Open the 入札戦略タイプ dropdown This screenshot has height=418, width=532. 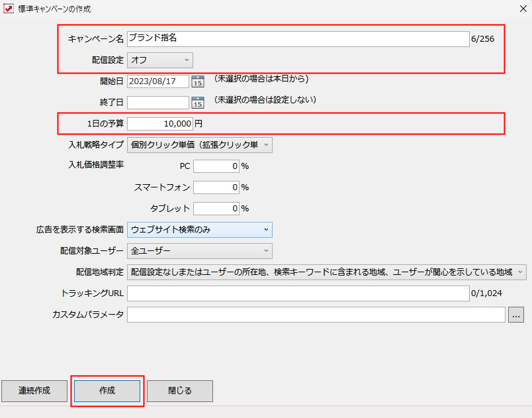click(199, 145)
